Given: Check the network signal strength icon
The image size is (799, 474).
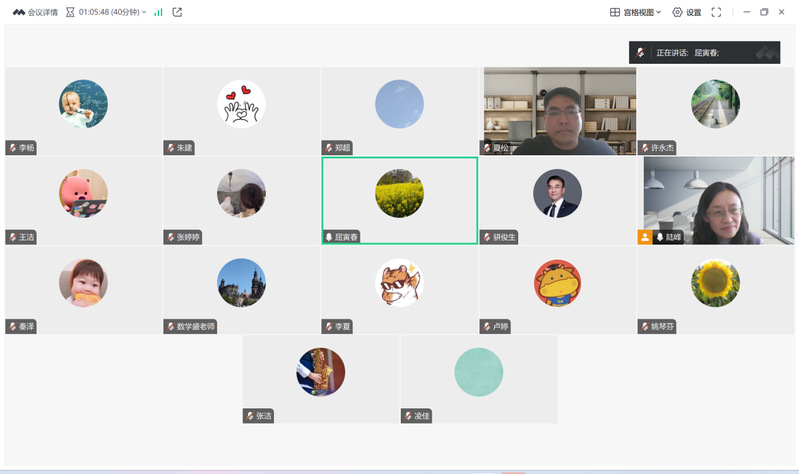Looking at the screenshot, I should point(158,12).
